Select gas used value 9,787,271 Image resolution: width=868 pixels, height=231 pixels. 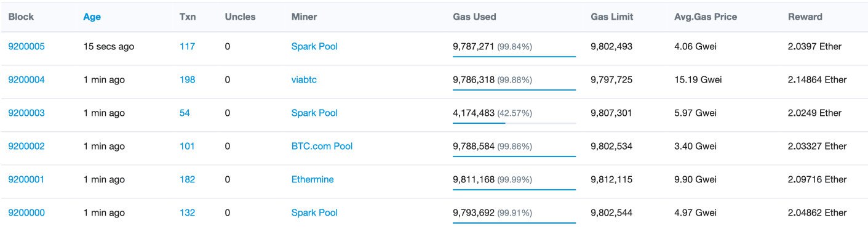474,46
